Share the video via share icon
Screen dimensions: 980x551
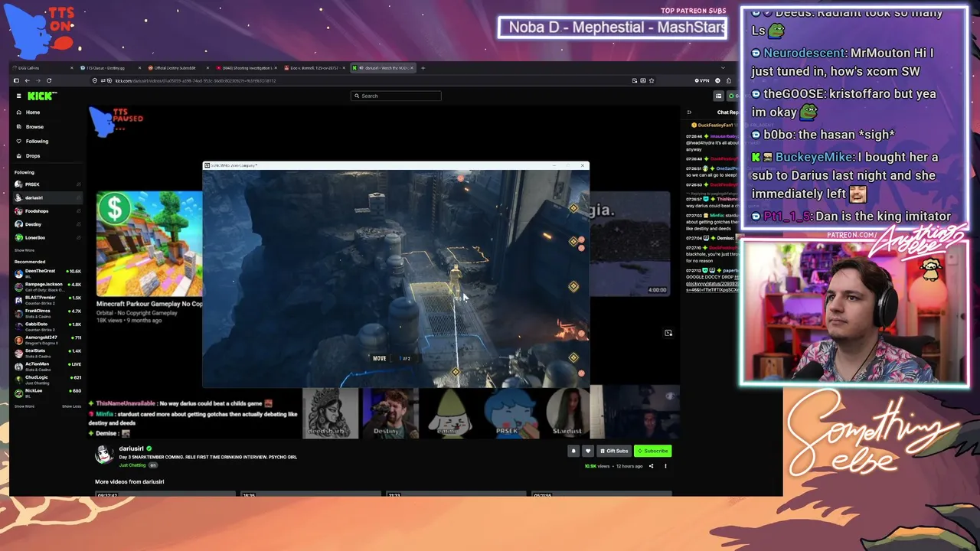point(652,466)
